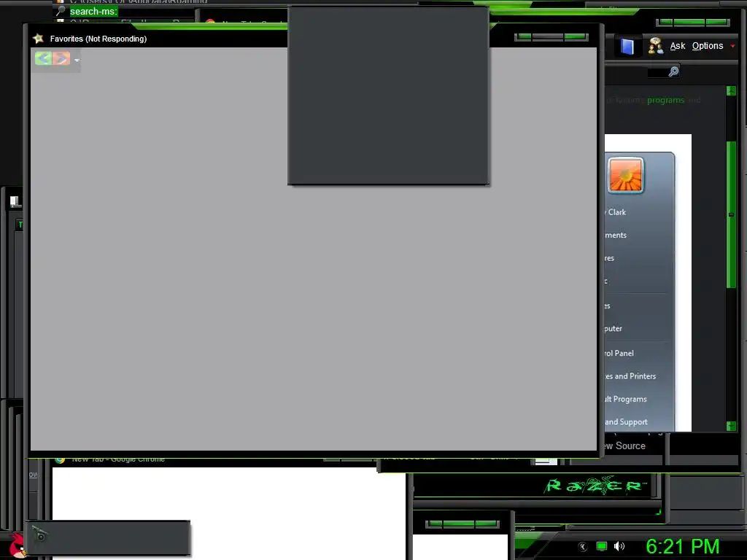747x560 pixels.
Task: Open the volume speaker tray icon
Action: pos(619,547)
